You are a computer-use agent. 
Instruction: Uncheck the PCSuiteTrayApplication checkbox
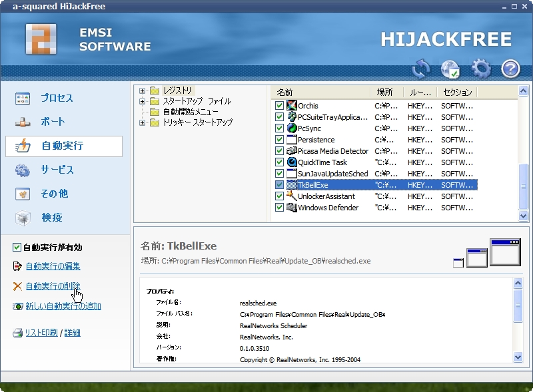[x=279, y=117]
